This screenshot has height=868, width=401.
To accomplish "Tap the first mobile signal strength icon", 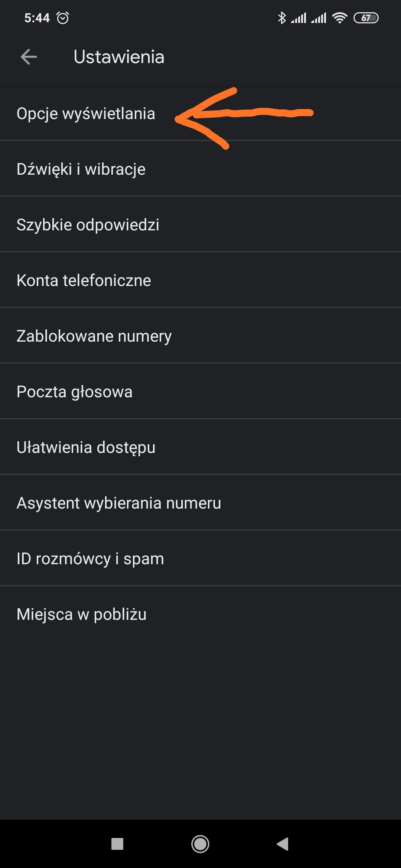I will (299, 18).
